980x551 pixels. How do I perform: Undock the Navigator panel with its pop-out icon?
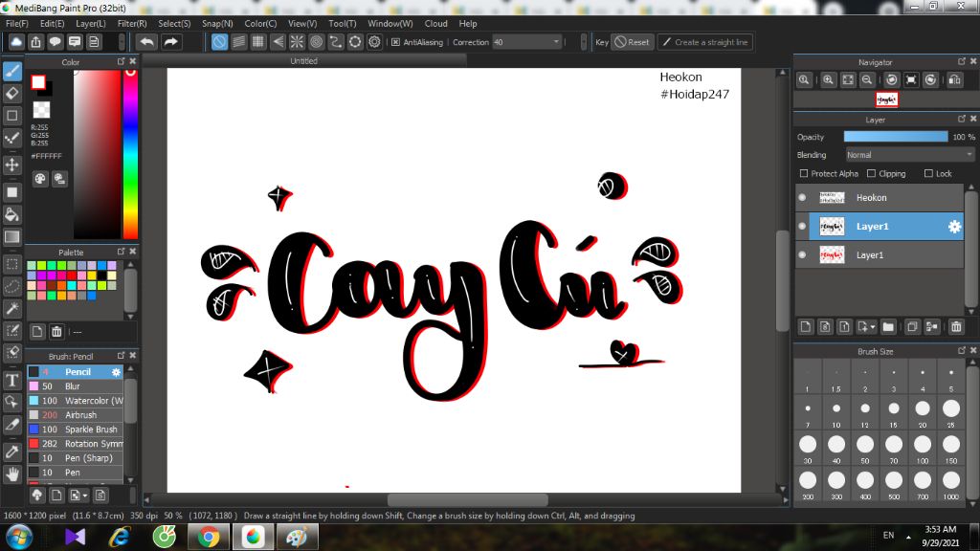pos(962,61)
